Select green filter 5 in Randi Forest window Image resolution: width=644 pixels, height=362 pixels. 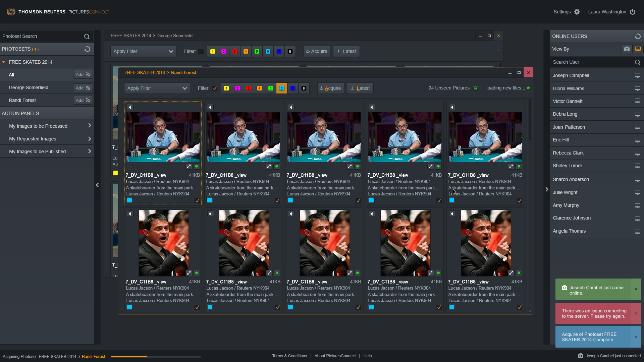[x=271, y=88]
